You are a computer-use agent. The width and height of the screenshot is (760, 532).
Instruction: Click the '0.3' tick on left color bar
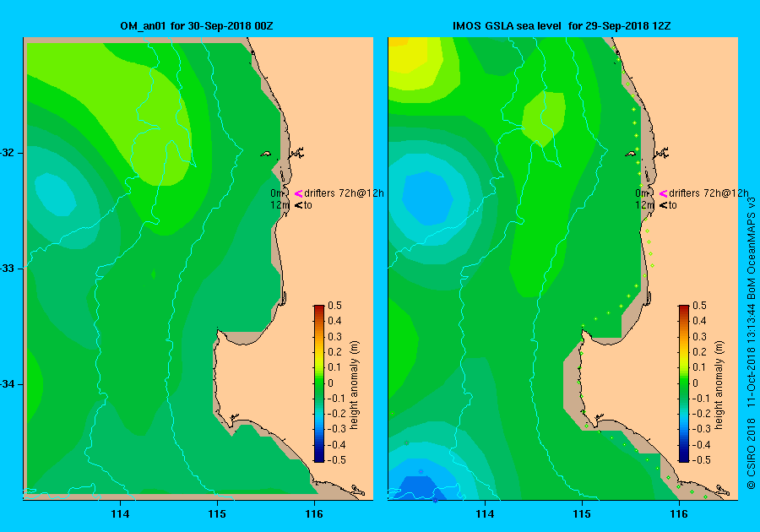335,337
